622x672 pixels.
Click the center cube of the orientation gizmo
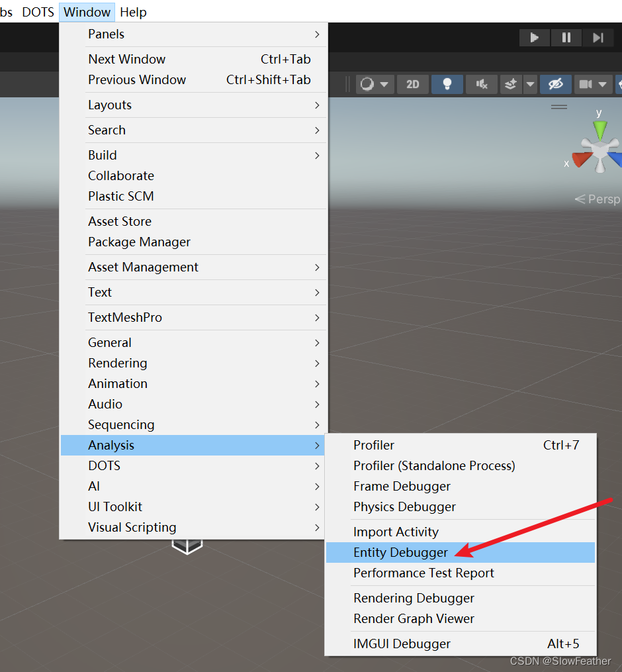coord(600,151)
